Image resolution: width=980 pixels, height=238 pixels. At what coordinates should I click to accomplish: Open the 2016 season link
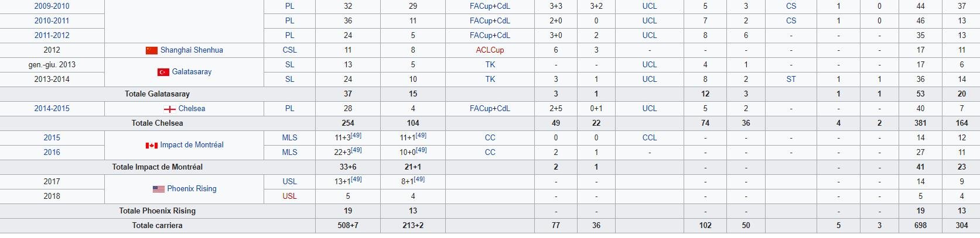52,153
